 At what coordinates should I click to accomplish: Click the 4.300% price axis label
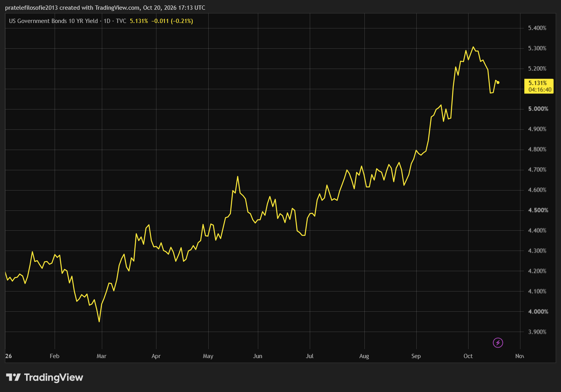click(x=537, y=251)
